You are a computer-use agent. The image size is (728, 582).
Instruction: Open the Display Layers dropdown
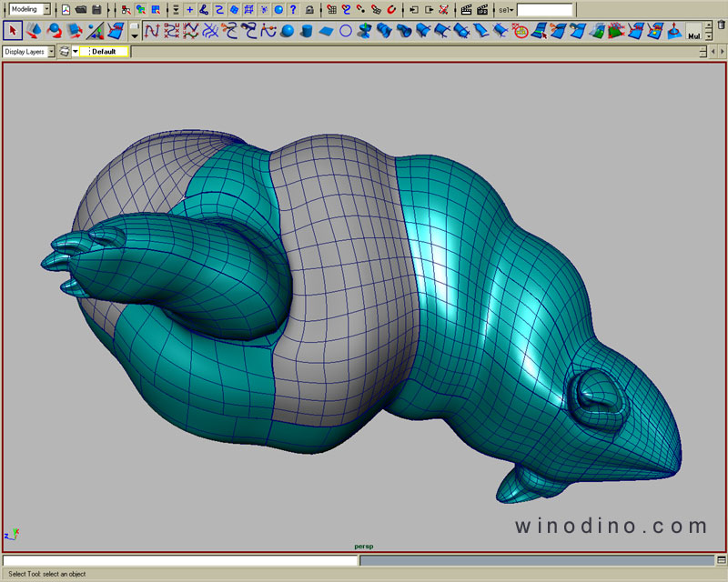pos(29,52)
